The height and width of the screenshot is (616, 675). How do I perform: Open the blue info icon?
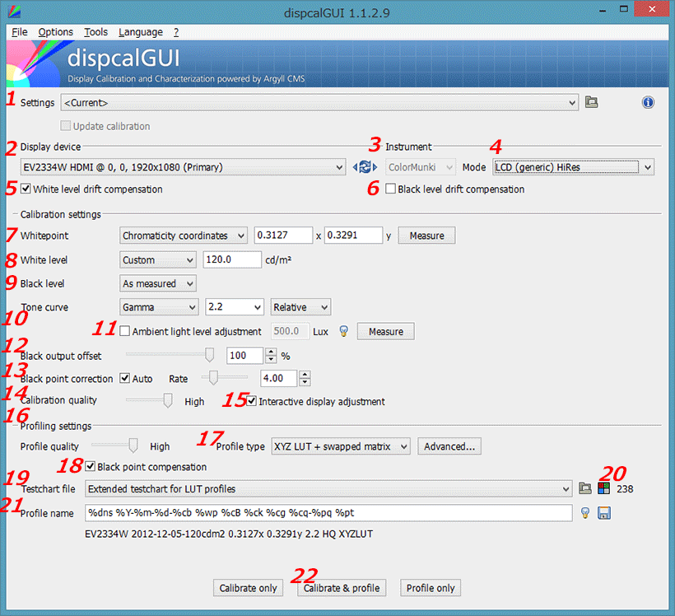pos(648,102)
